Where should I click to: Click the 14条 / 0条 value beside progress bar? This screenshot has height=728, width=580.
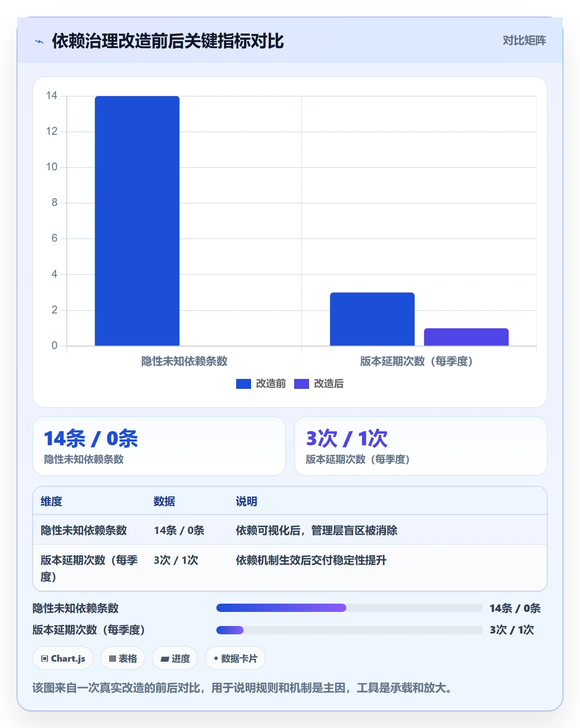pyautogui.click(x=515, y=608)
